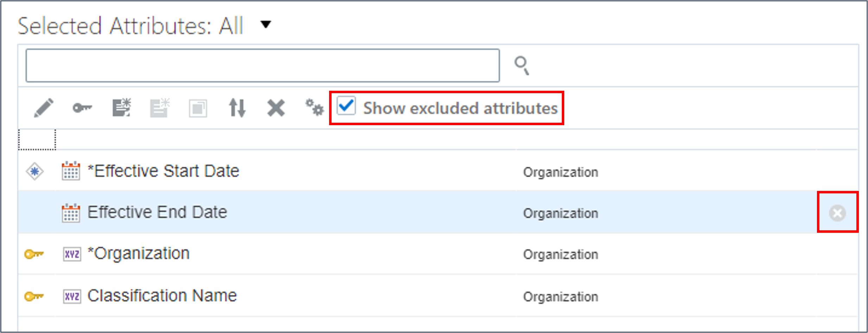Screen dimensions: 868x333
Task: Click the select-all header checkbox cell
Action: point(37,140)
